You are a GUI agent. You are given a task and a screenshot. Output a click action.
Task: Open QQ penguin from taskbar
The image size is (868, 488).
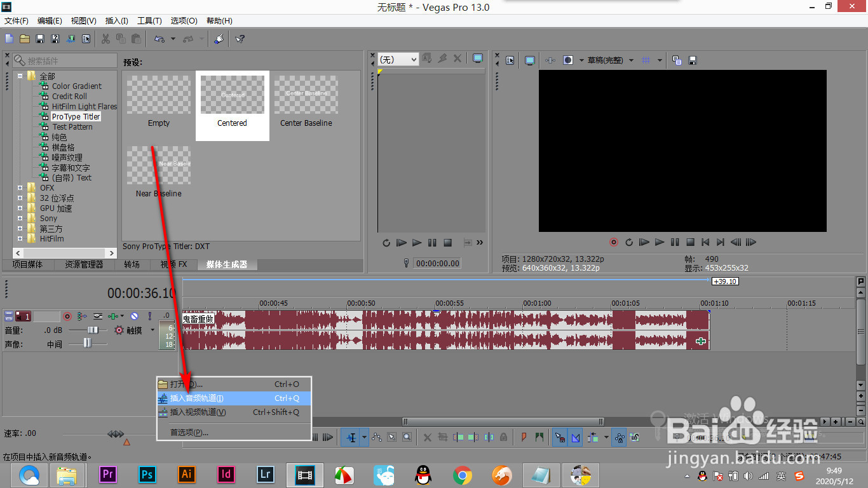tap(423, 474)
